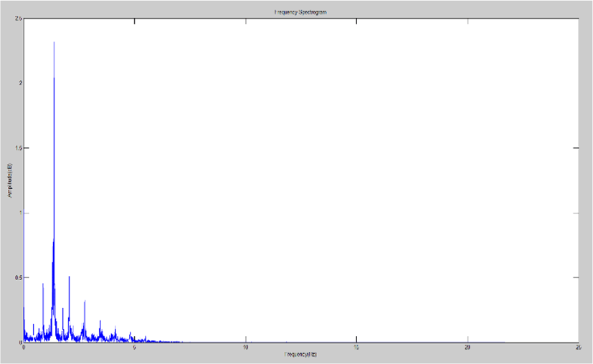Click the y-axis tick label '2'

tap(21, 83)
